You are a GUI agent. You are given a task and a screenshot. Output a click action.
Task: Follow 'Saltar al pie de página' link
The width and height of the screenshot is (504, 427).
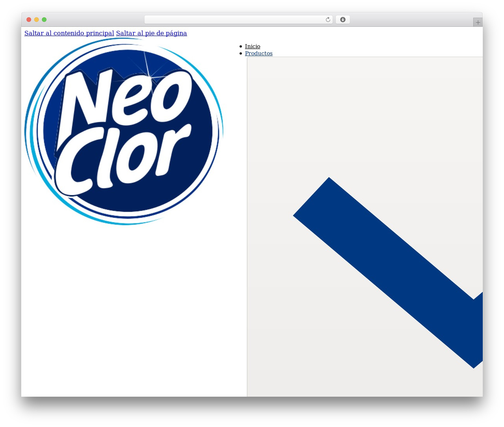click(x=151, y=33)
